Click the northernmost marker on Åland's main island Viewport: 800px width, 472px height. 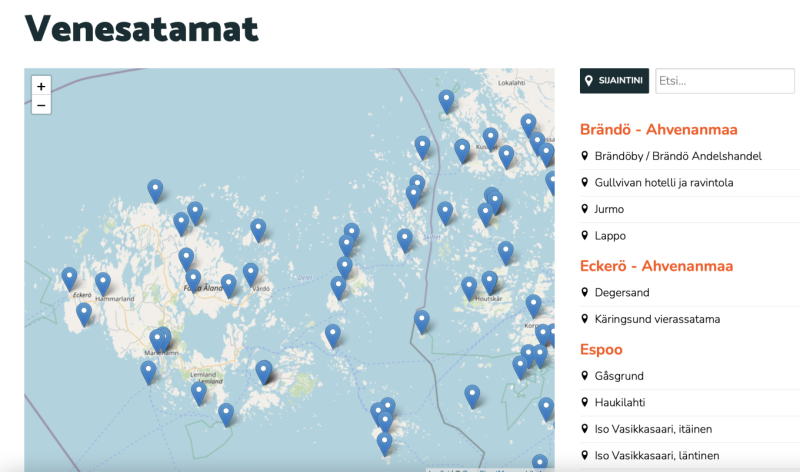155,190
